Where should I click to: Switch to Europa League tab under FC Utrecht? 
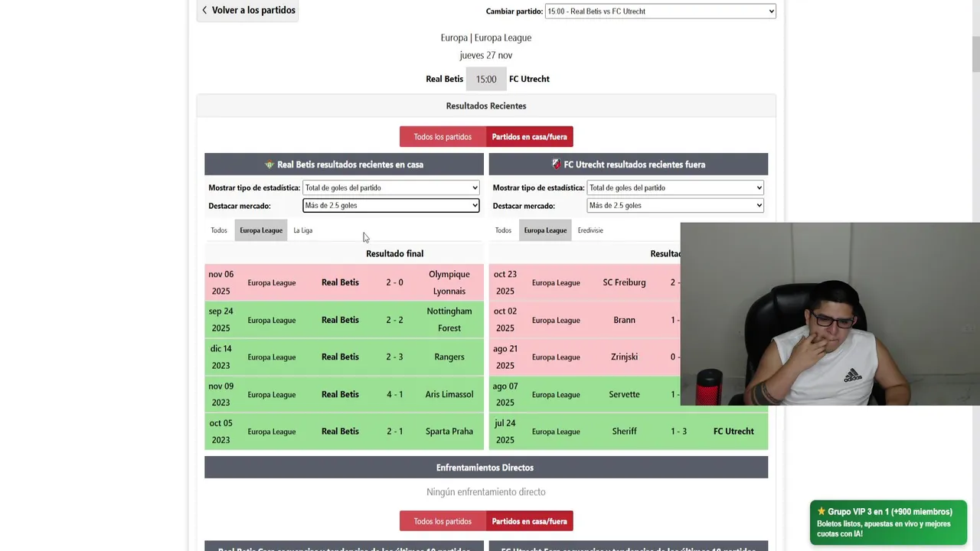click(545, 230)
